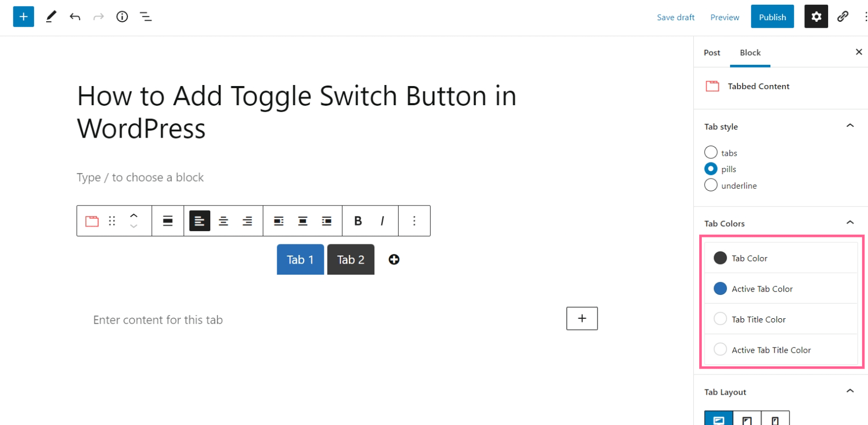The image size is (868, 425).
Task: Open the block toolbar options menu
Action: point(414,220)
